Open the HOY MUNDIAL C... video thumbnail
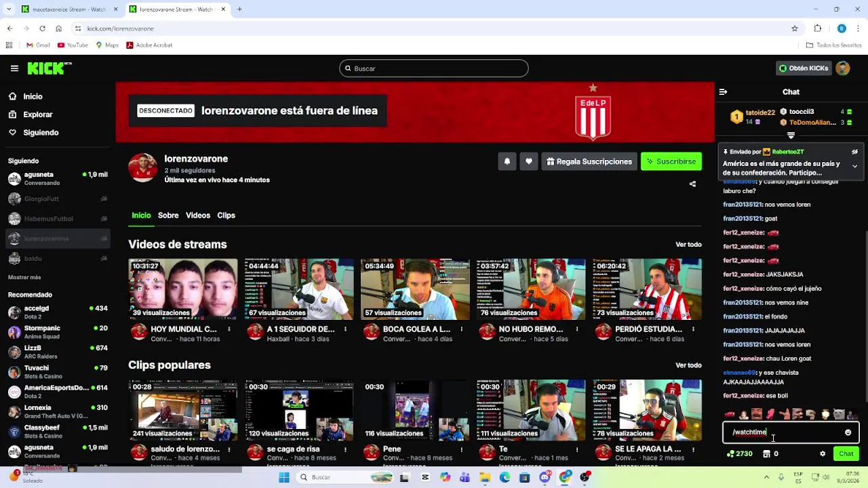The width and height of the screenshot is (868, 488). pos(183,289)
